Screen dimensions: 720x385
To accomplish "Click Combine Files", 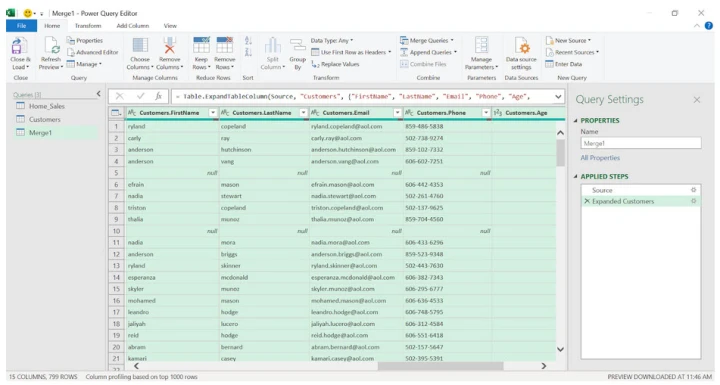I will tap(423, 64).
